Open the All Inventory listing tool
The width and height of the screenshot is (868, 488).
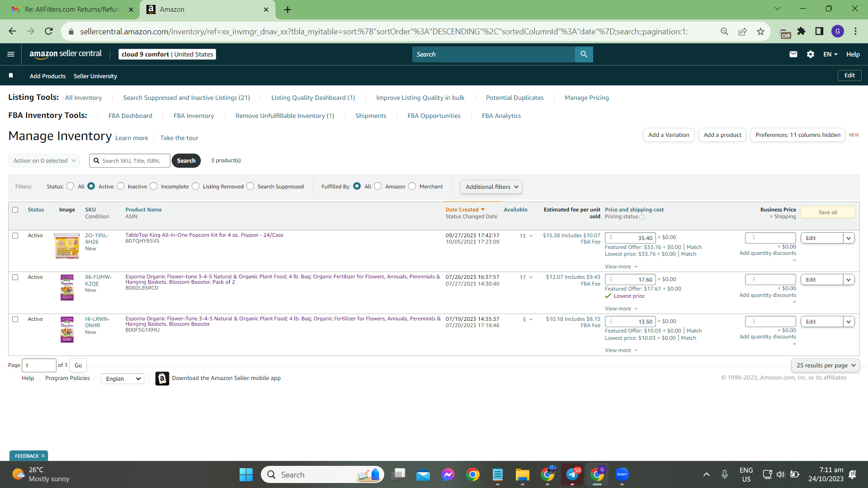(x=83, y=98)
